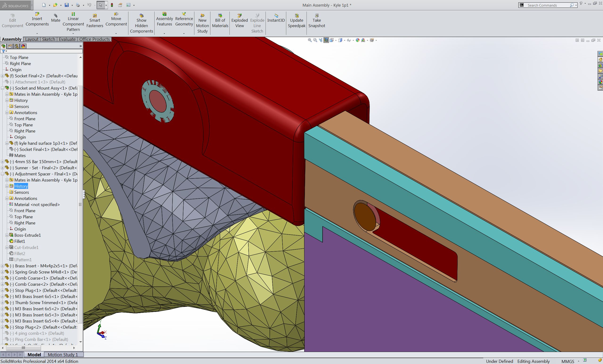Click Edit Appearance color ball icon
603x364 pixels.
coord(357,40)
